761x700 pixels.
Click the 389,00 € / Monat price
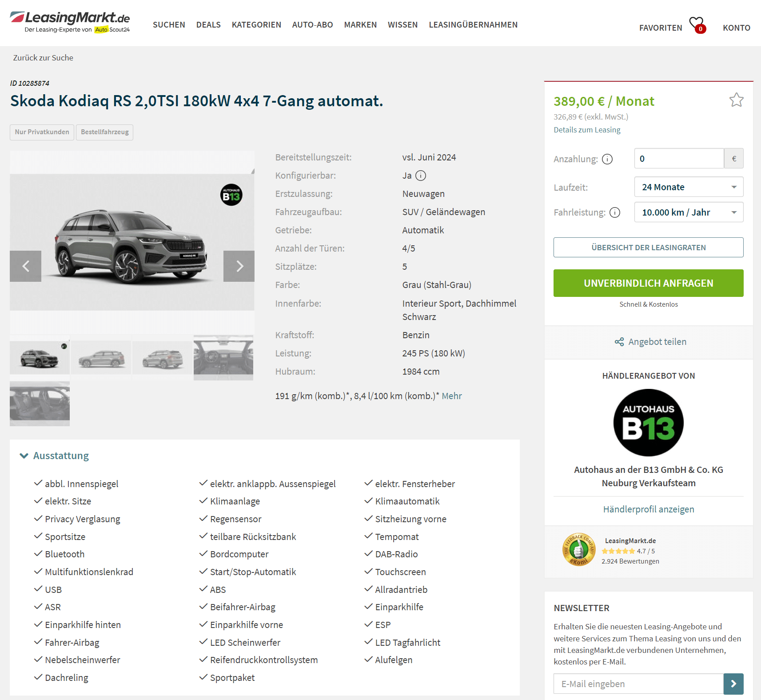[604, 101]
